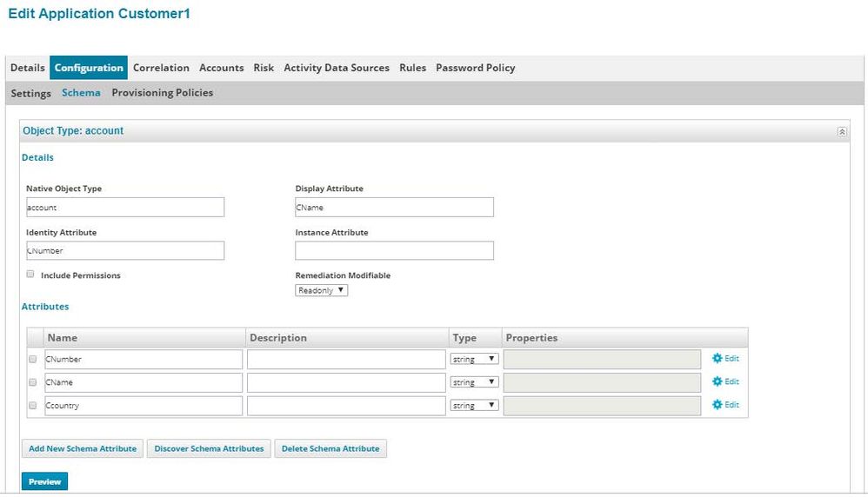The width and height of the screenshot is (868, 497).
Task: Open the Remediation Modifiable dropdown
Action: pyautogui.click(x=321, y=290)
